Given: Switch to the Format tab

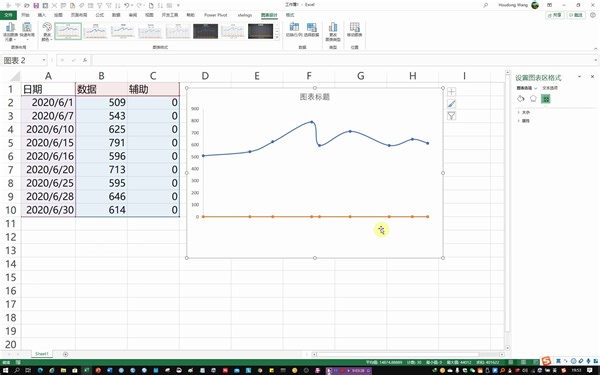Looking at the screenshot, I should (290, 15).
